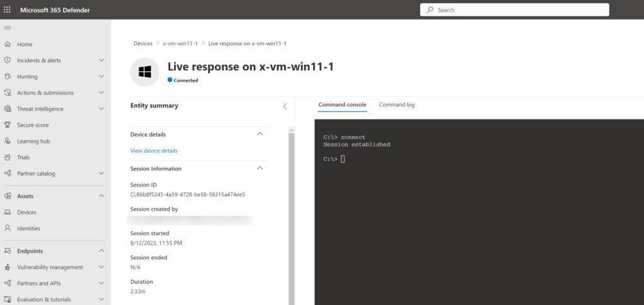Click the Home icon in sidebar
This screenshot has width=644, height=305.
[x=8, y=44]
